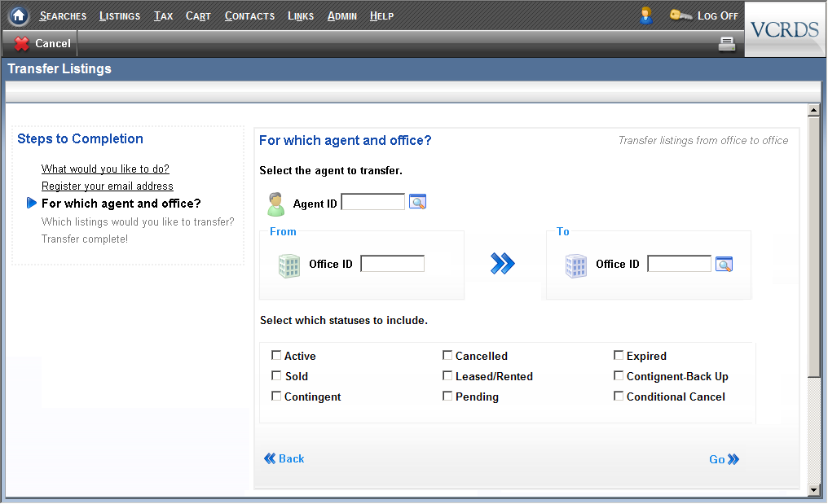This screenshot has height=504, width=828.
Task: Click the Go link text
Action: coord(716,460)
